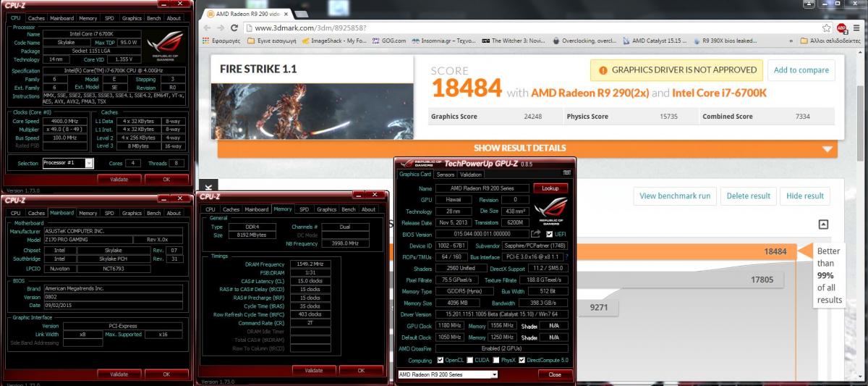
Task: Click OK in the top CPU-Z window
Action: 166,179
